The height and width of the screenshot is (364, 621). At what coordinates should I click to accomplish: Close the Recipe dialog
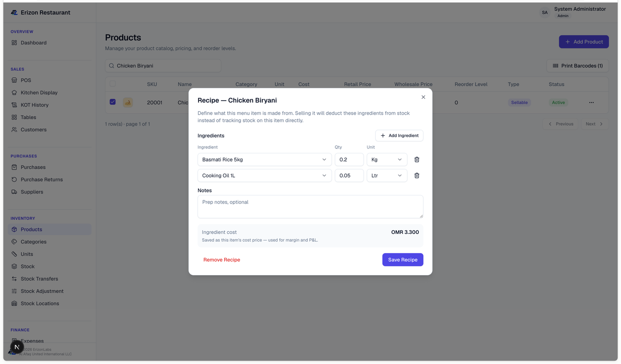point(423,97)
